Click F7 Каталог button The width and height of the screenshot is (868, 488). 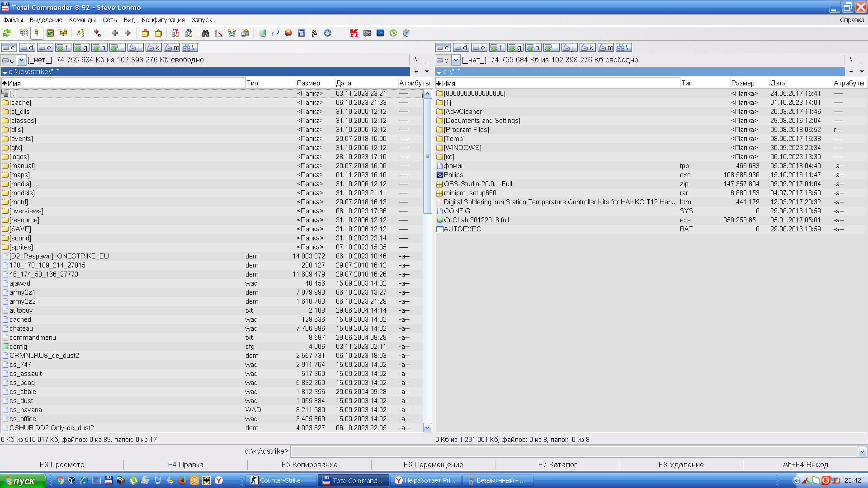[557, 465]
